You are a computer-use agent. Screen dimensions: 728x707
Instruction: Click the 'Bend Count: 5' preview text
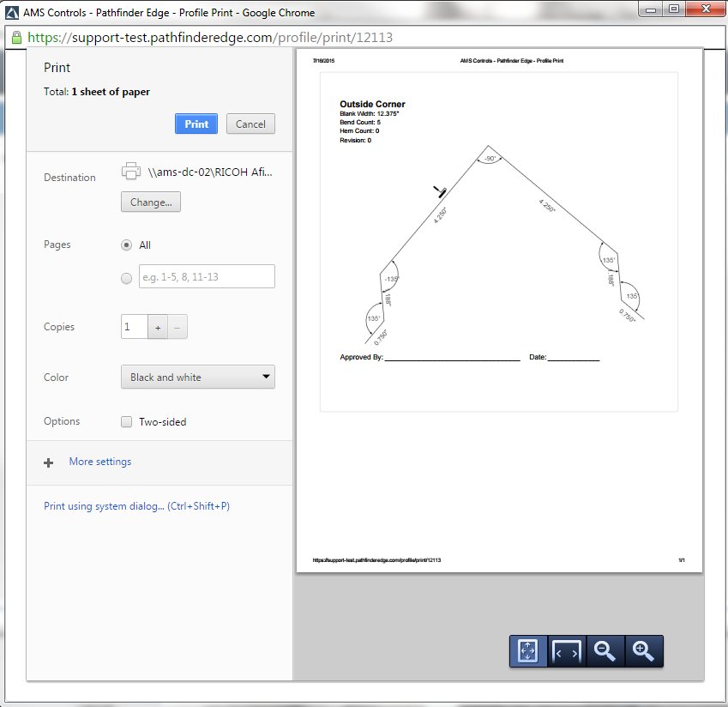point(360,122)
